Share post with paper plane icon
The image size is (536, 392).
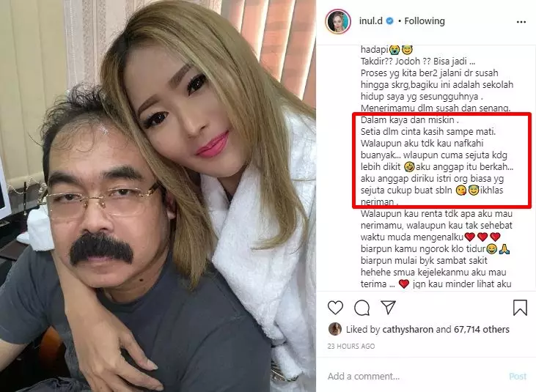(x=389, y=307)
